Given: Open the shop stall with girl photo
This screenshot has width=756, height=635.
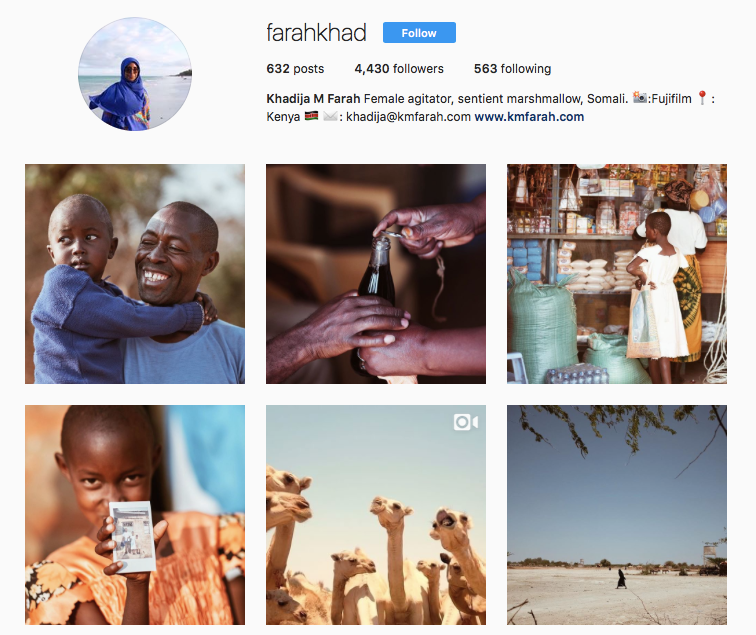Looking at the screenshot, I should (x=617, y=274).
